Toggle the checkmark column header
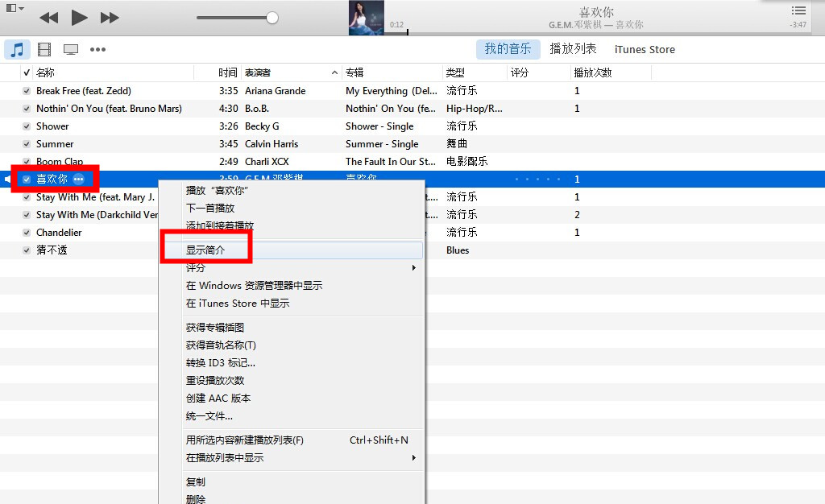825x504 pixels. (27, 72)
